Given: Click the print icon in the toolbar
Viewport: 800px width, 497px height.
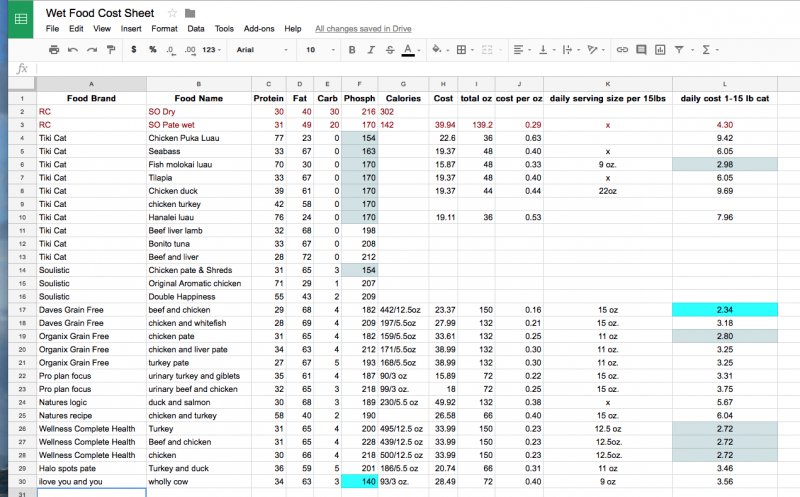Looking at the screenshot, I should point(54,49).
